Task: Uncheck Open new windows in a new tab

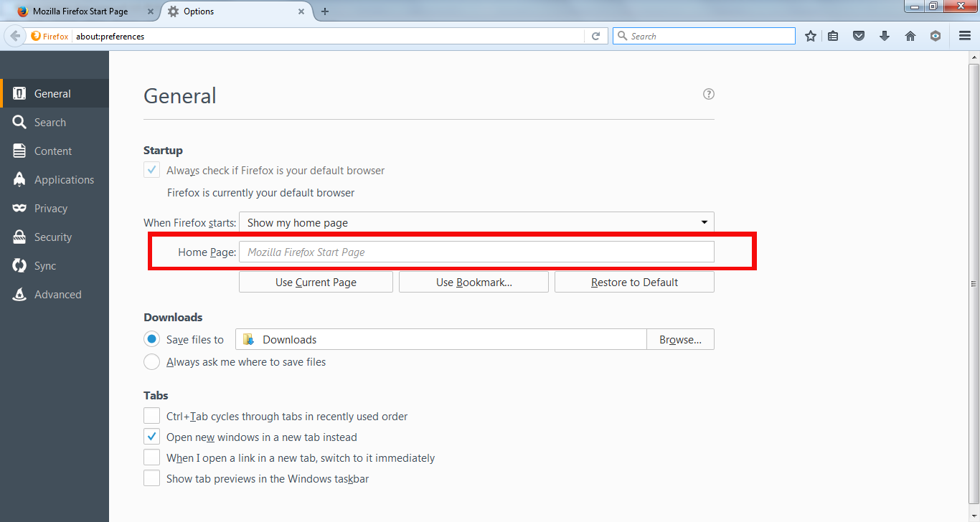Action: click(151, 437)
